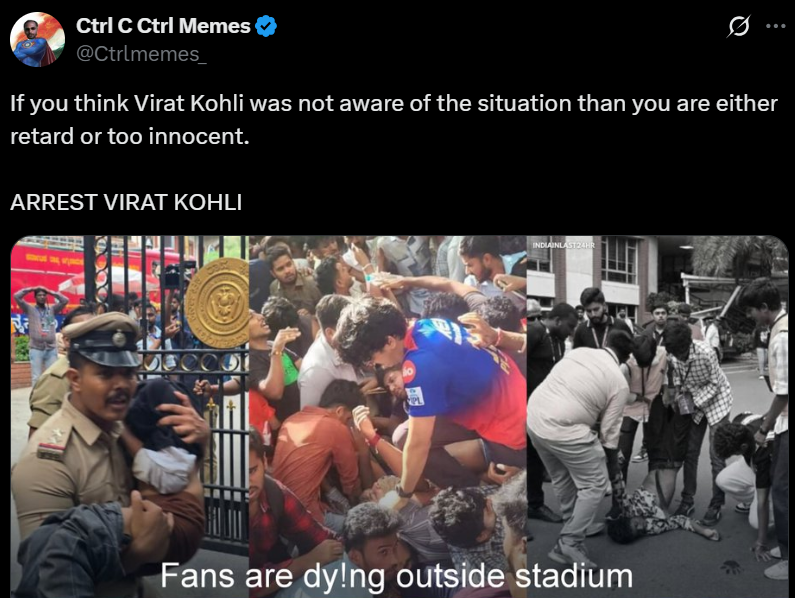Select the ARREST VIRAT KOHLI line
Viewport: 795px width, 598px height.
pyautogui.click(x=126, y=202)
